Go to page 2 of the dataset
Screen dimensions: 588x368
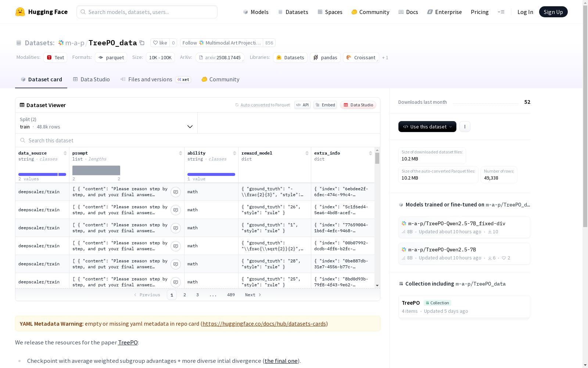tap(184, 295)
